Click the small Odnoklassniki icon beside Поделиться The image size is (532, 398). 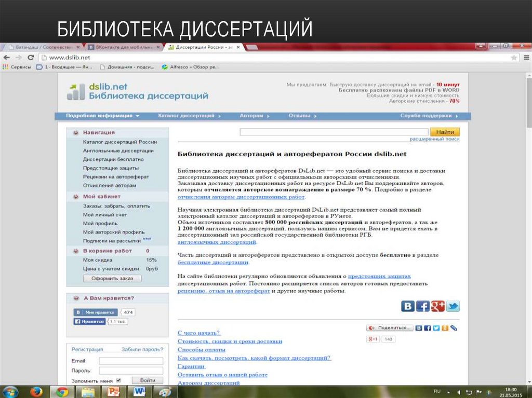445,328
